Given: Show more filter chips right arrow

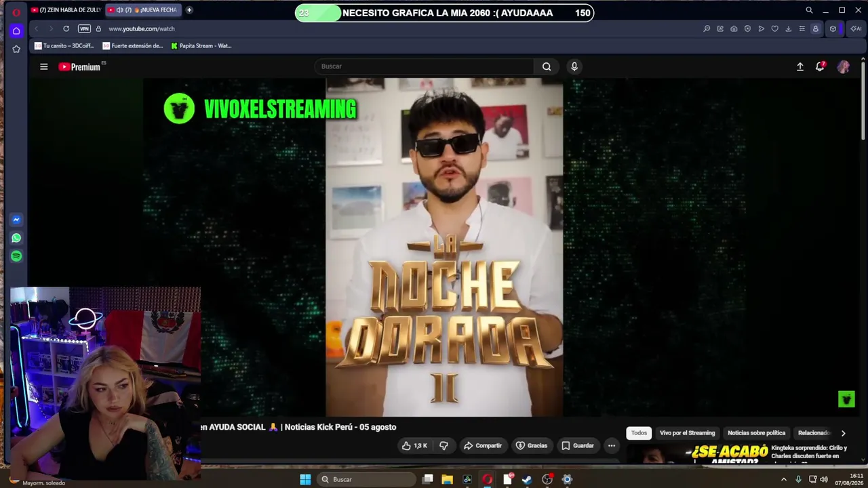Looking at the screenshot, I should (843, 433).
